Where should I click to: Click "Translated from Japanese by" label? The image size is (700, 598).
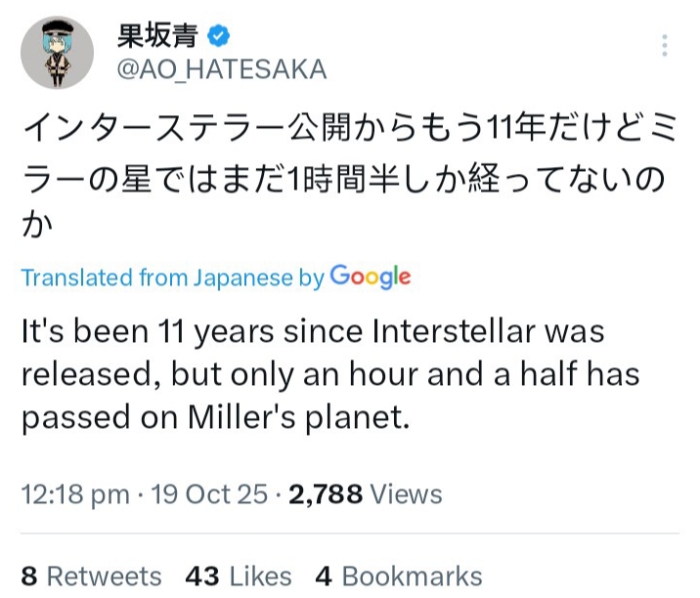172,278
